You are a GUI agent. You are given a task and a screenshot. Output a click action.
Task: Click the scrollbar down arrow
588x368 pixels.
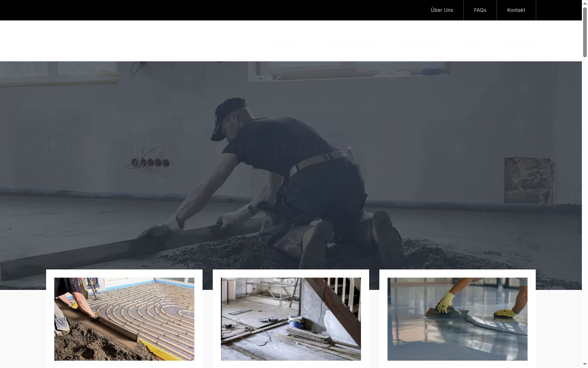point(585,364)
